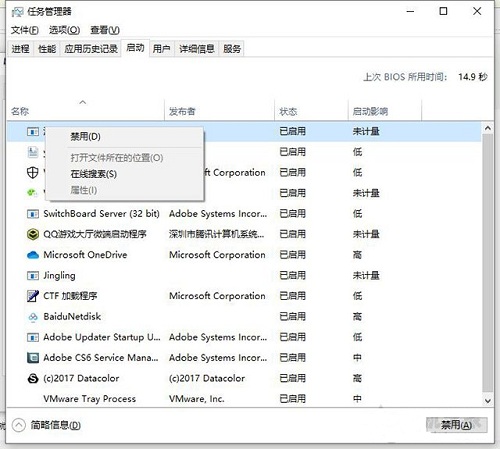The width and height of the screenshot is (500, 449).
Task: Click the scrollbar up arrow
Action: 488,128
